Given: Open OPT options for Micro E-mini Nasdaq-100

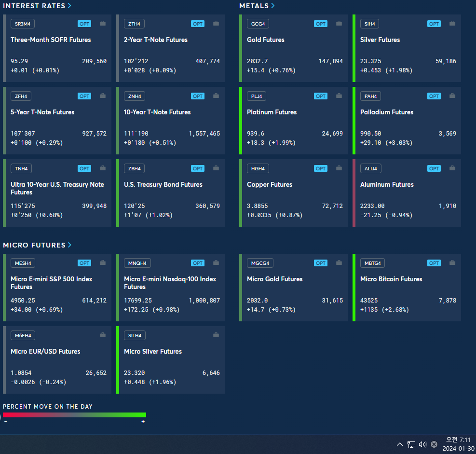Looking at the screenshot, I should pos(198,263).
